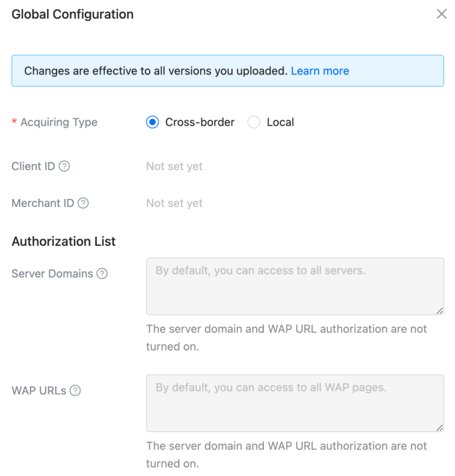Select the Local acquiring type radio button

tap(254, 122)
